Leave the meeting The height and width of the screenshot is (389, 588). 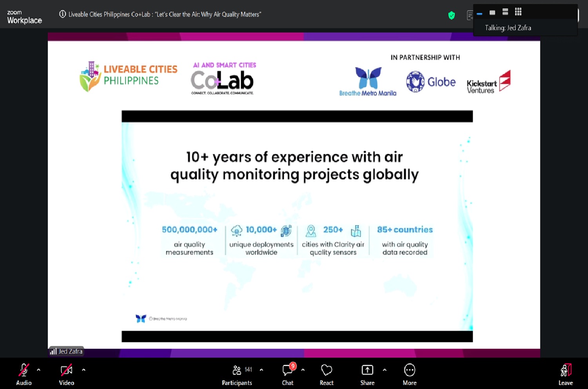pyautogui.click(x=565, y=374)
